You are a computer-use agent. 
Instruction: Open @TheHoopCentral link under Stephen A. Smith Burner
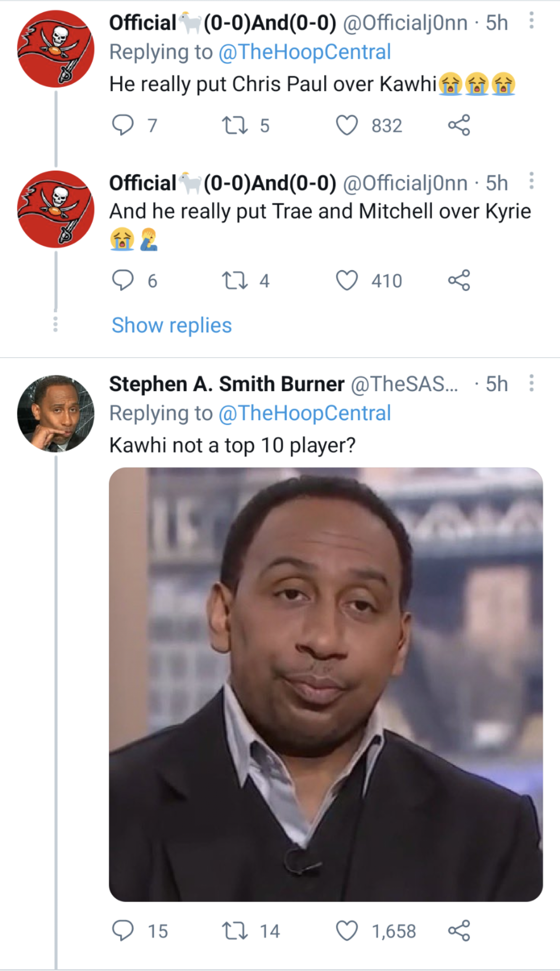305,413
